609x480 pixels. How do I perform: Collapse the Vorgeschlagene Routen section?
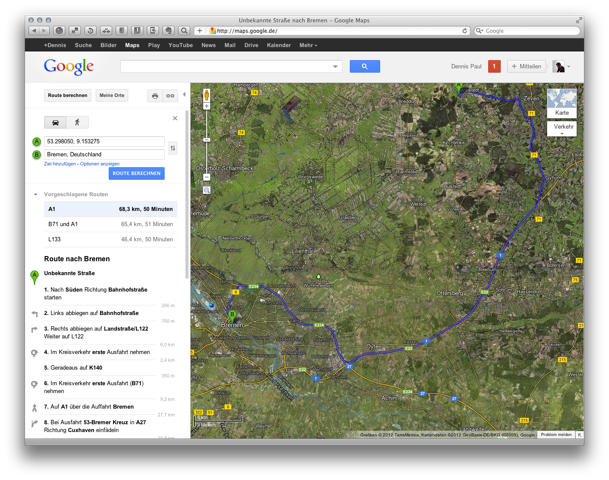tap(37, 194)
